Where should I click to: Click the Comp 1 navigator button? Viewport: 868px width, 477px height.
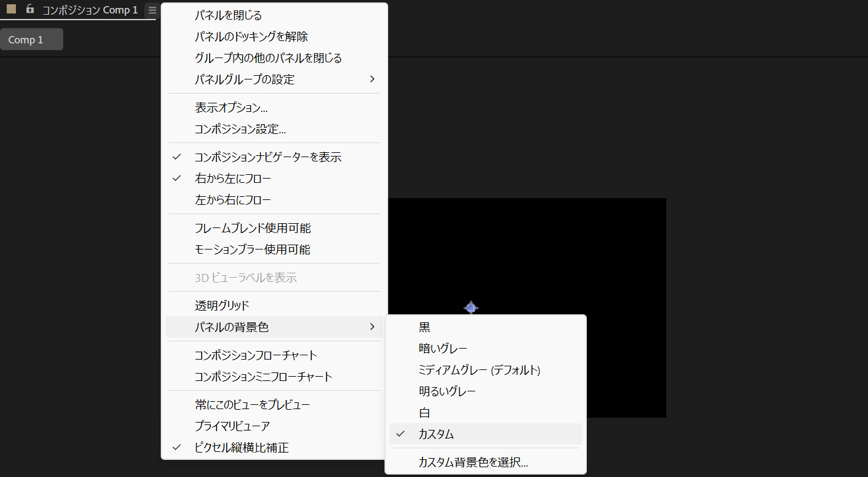(x=31, y=40)
